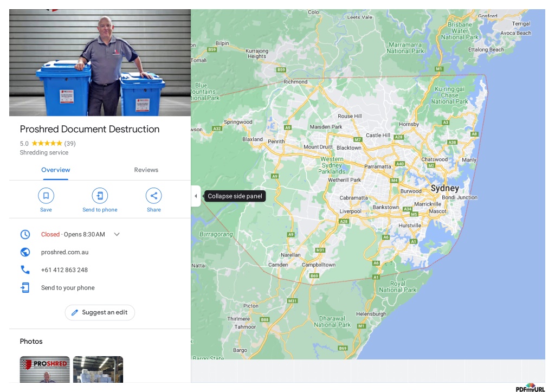Click the Helensburgh map label

pyautogui.click(x=371, y=314)
